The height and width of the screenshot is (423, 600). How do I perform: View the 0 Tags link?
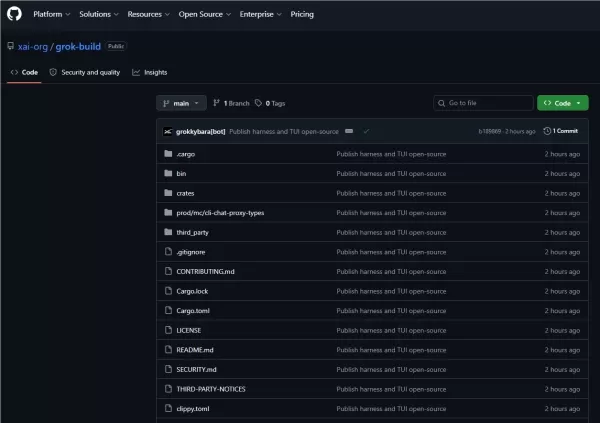tap(270, 103)
